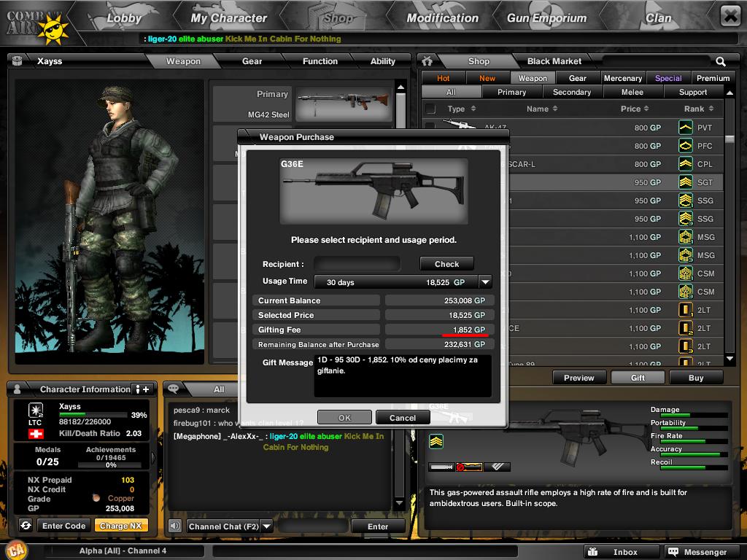Click the Messenger chat icon
The height and width of the screenshot is (560, 747).
point(673,552)
